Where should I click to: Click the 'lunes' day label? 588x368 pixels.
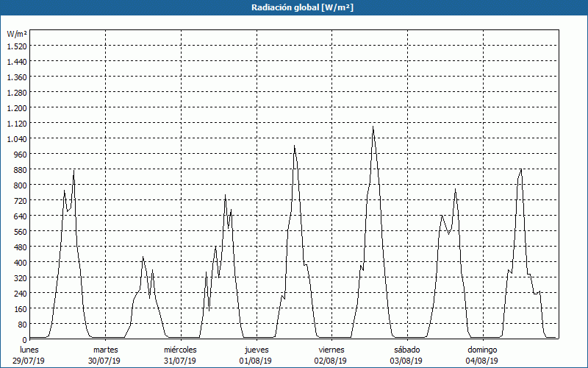click(x=29, y=350)
